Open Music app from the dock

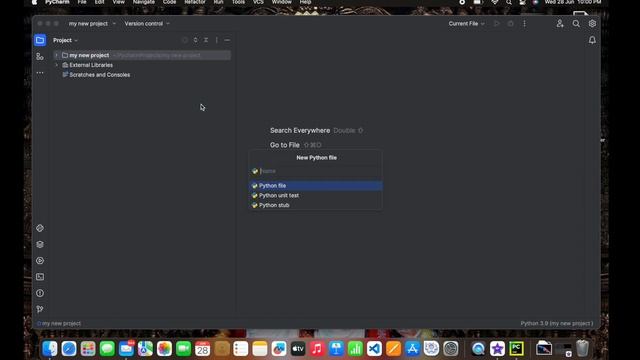click(x=317, y=349)
